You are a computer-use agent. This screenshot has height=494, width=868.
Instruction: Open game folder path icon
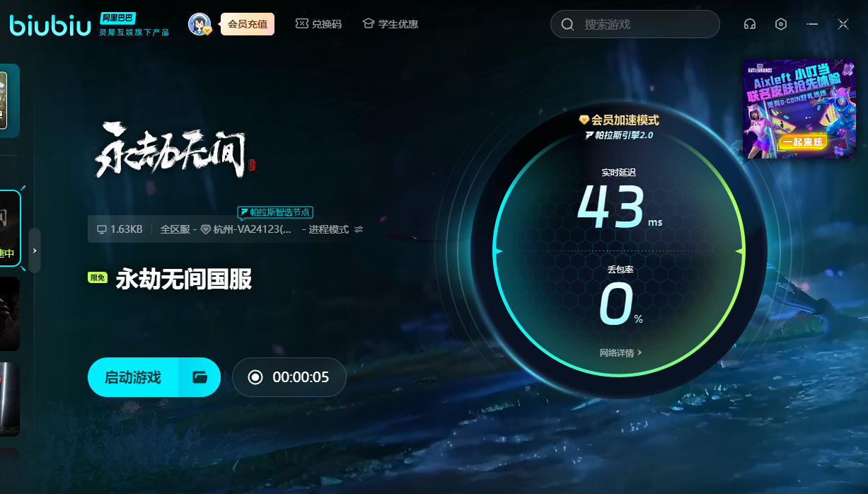click(x=199, y=377)
